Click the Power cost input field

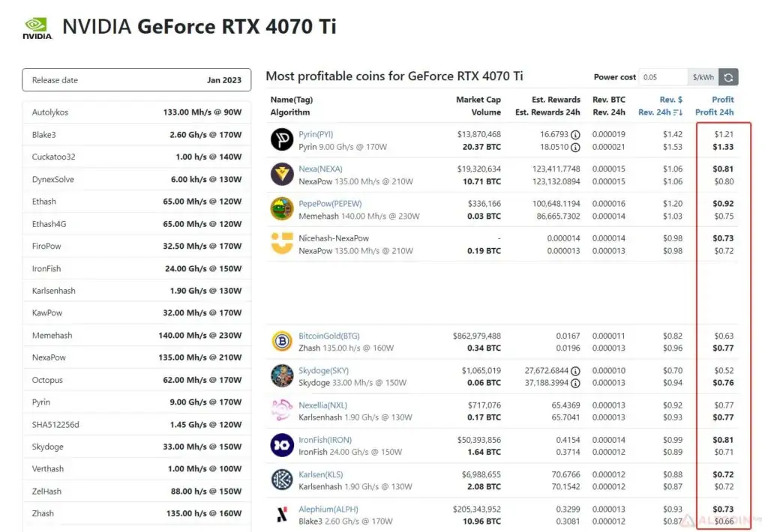tap(663, 77)
